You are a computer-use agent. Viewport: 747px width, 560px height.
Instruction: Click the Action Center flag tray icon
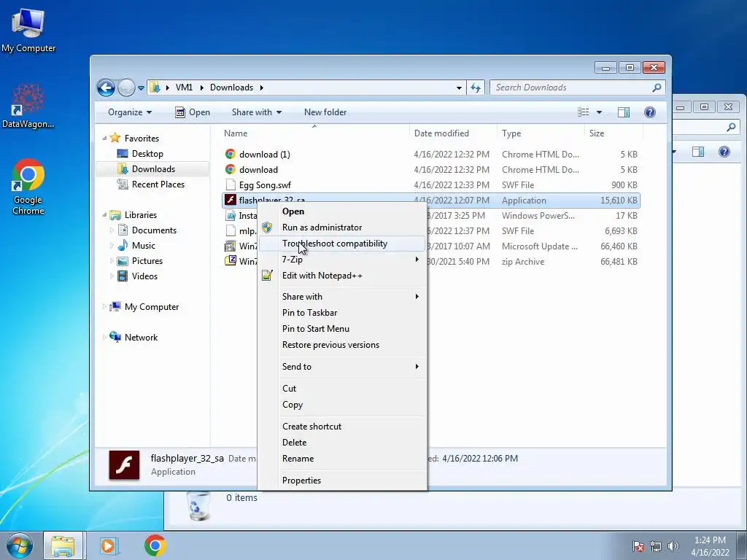pos(638,546)
